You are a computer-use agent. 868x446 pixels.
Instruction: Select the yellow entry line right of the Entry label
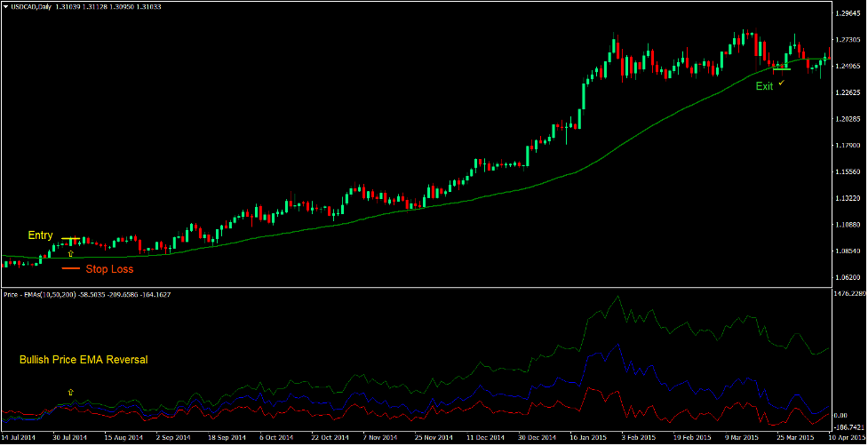pos(70,238)
